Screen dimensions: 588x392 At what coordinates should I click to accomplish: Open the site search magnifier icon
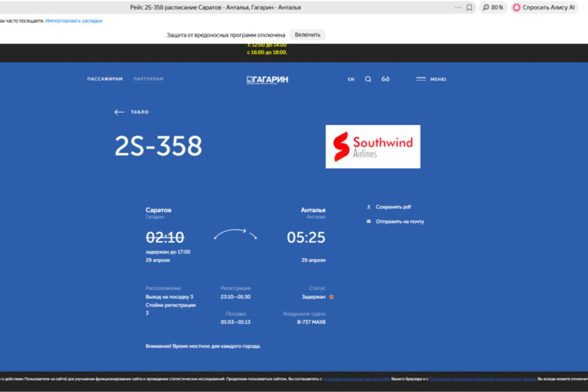pyautogui.click(x=367, y=79)
